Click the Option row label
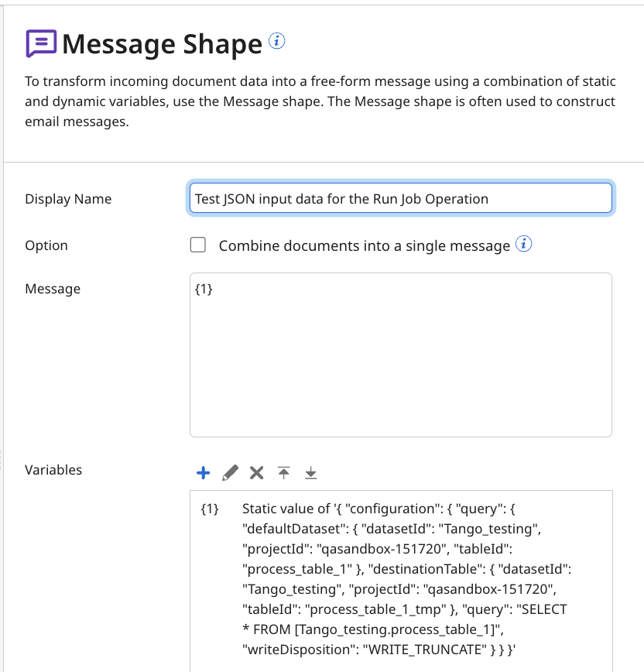Screen dimensions: 644x672 [x=46, y=245]
